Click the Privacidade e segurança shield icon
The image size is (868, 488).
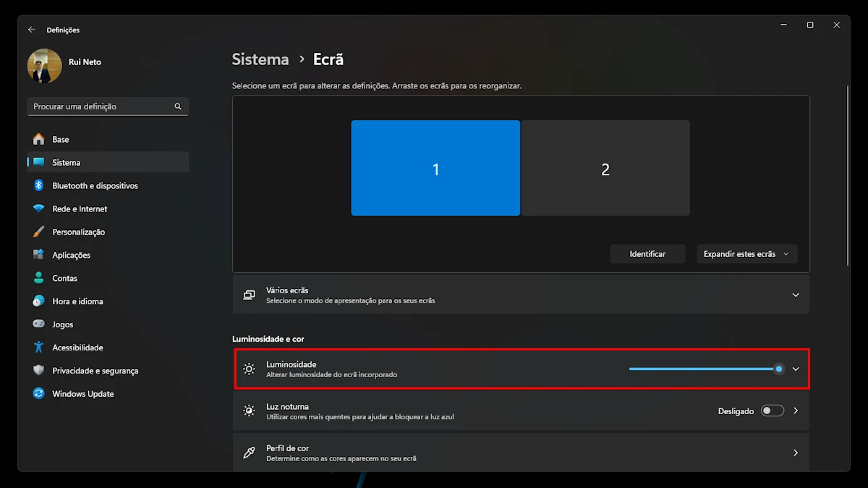(39, 371)
